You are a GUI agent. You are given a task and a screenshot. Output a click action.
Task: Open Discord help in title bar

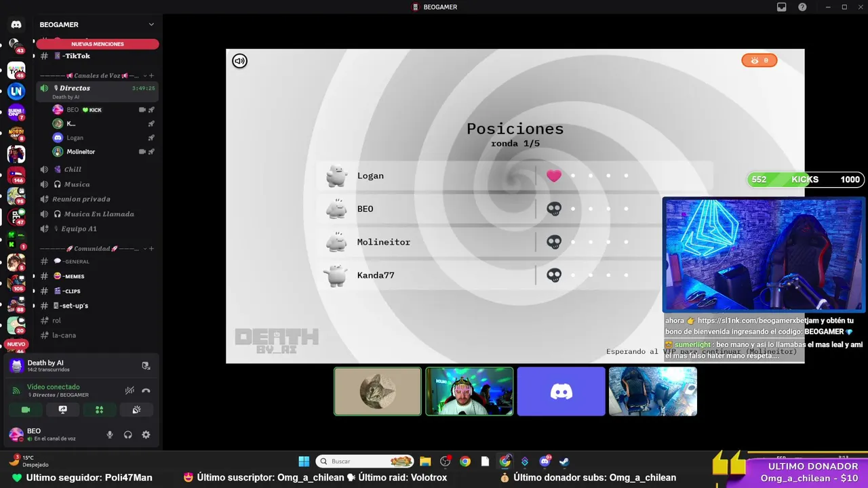[x=802, y=7]
